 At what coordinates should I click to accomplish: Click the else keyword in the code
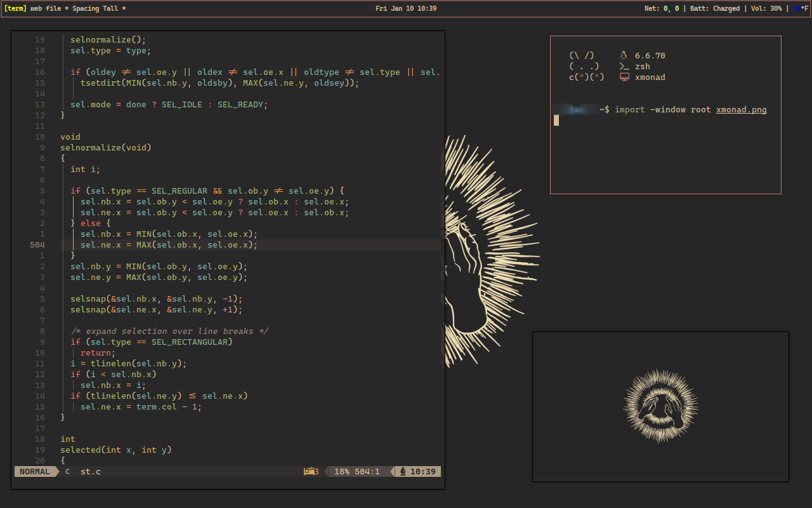click(x=91, y=224)
